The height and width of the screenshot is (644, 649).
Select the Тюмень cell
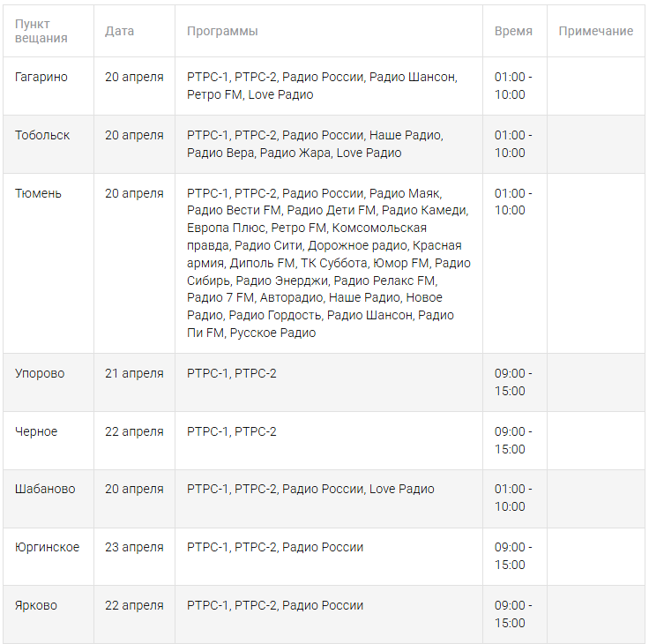[38, 193]
